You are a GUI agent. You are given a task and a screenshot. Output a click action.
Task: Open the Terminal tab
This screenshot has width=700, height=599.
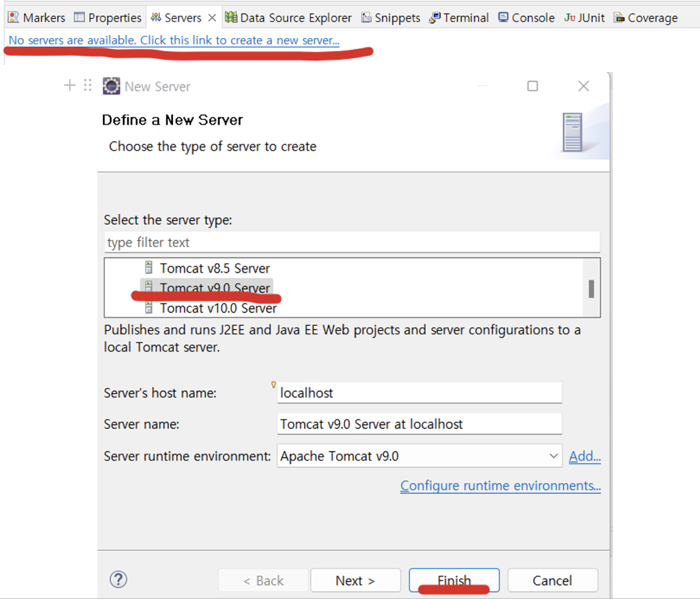coord(459,18)
